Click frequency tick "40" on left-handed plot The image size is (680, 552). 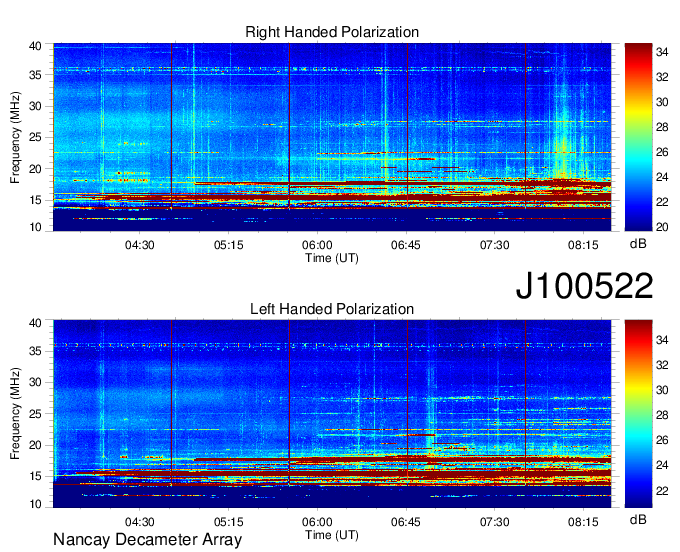[35, 323]
